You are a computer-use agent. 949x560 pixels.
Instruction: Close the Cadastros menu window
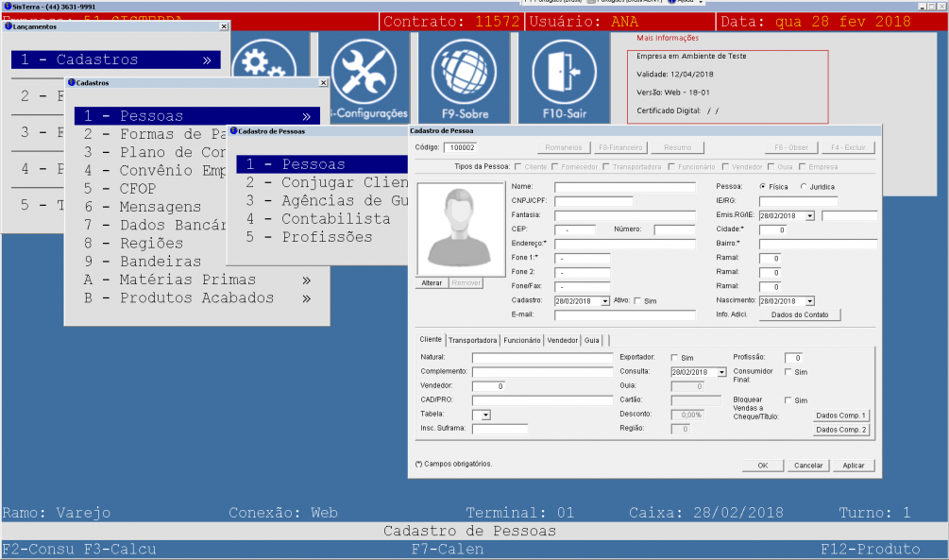tap(321, 83)
